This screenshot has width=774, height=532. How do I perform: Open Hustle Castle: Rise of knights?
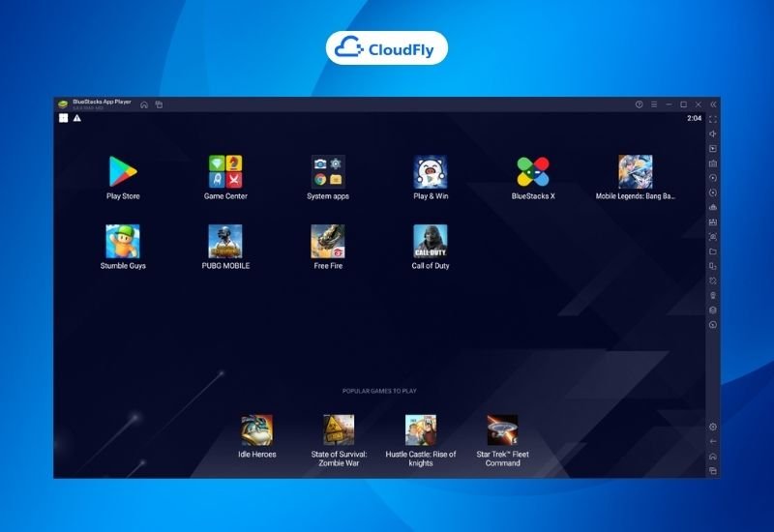click(x=421, y=429)
